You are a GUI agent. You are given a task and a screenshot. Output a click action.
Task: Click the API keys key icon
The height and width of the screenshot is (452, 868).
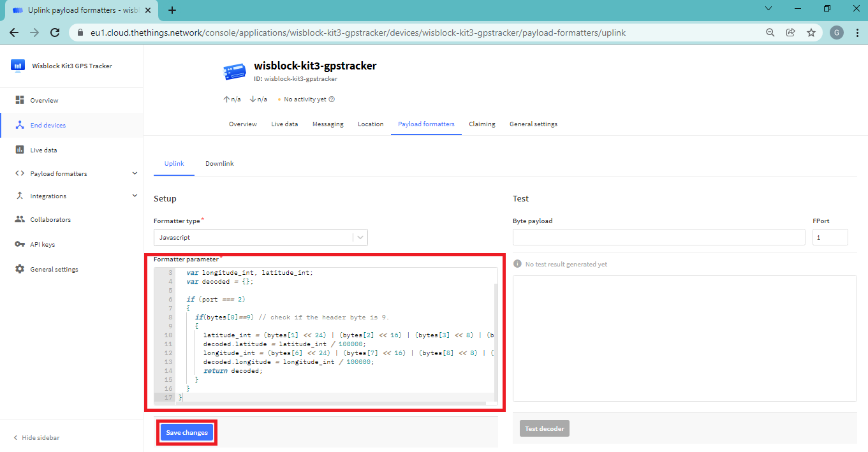tap(20, 244)
